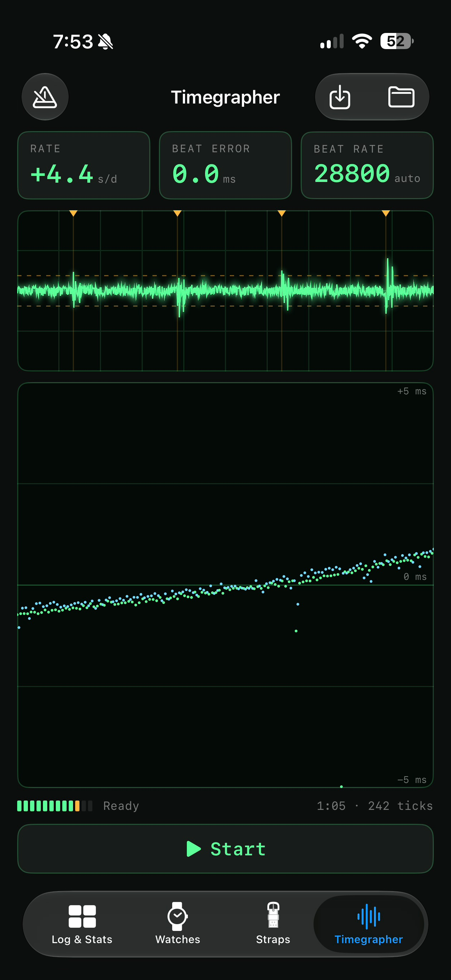Tap the second orange beat marker
451x980 pixels.
tap(177, 213)
